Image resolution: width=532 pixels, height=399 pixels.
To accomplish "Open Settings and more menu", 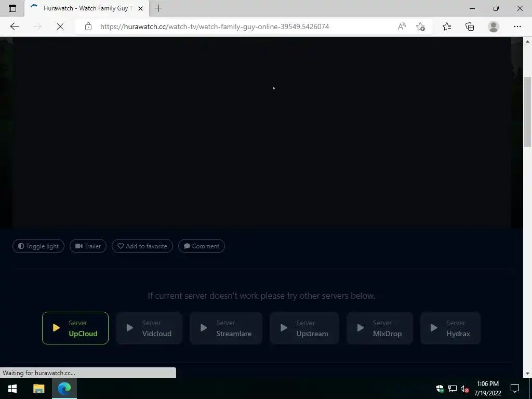I will [517, 26].
